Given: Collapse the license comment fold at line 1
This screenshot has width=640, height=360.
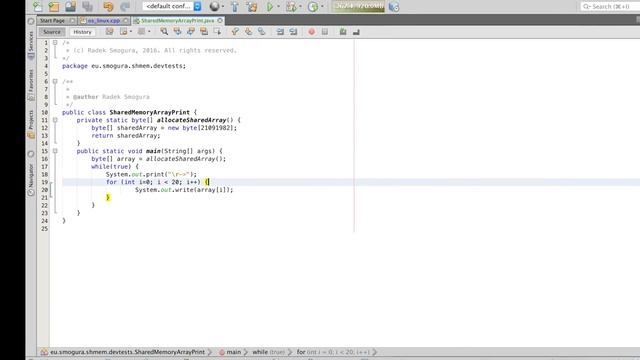Looking at the screenshot, I should [55, 42].
